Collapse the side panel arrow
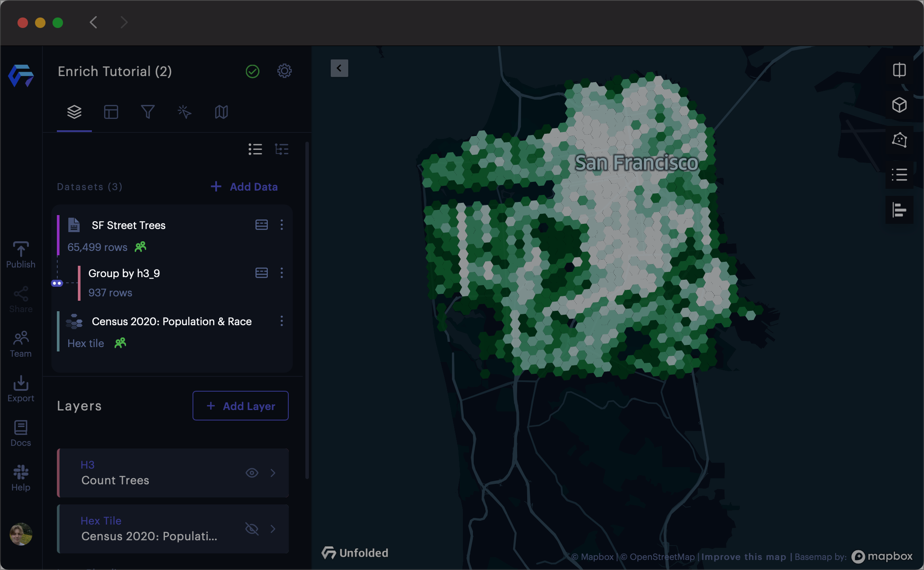The height and width of the screenshot is (570, 924). click(339, 68)
